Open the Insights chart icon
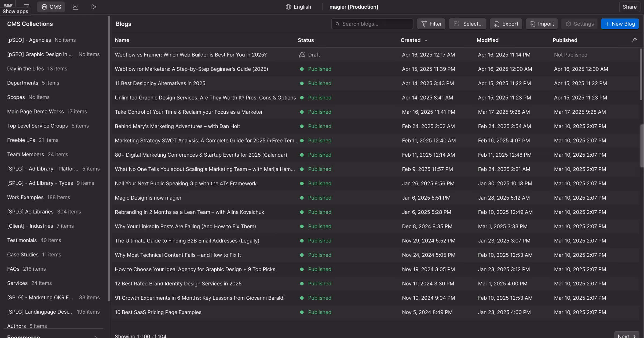Image resolution: width=644 pixels, height=338 pixels. coord(75,7)
